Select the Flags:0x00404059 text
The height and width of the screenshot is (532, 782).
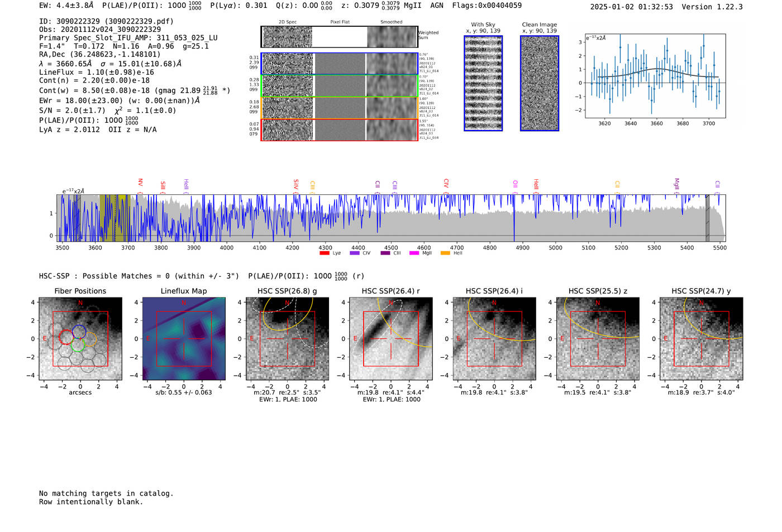[x=487, y=6]
